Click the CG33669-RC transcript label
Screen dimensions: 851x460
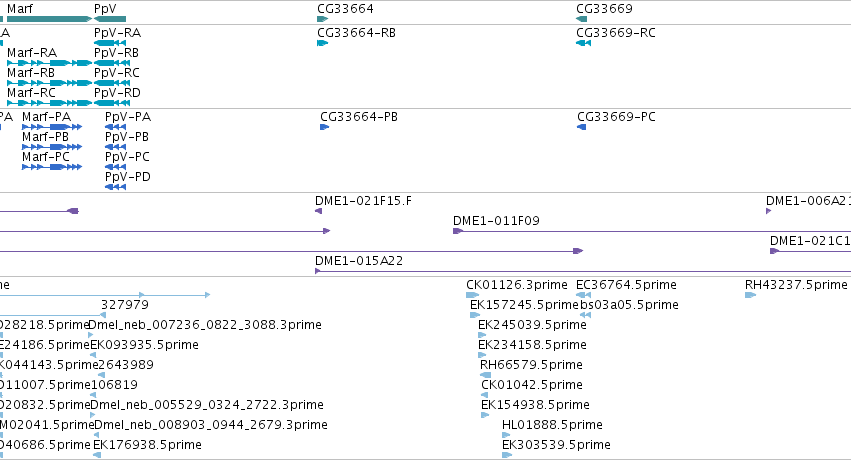[616, 33]
